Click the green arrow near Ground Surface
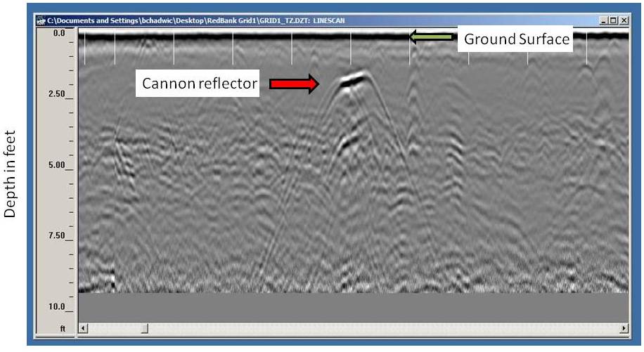 click(x=432, y=37)
